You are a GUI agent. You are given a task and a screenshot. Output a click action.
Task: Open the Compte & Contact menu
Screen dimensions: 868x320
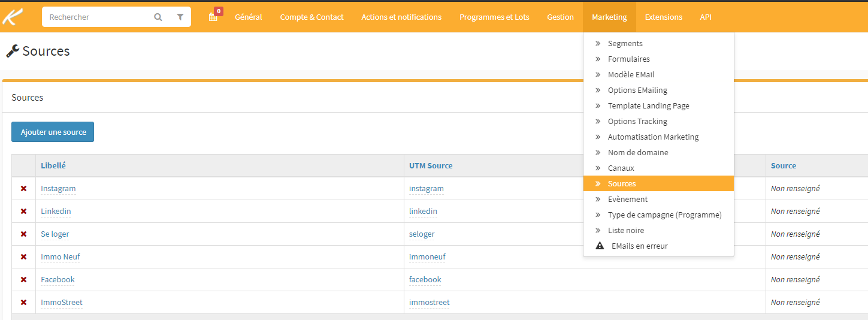tap(311, 17)
